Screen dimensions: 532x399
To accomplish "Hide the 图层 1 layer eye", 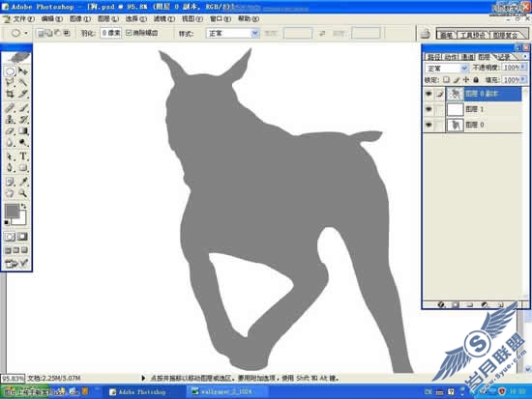I will point(429,109).
